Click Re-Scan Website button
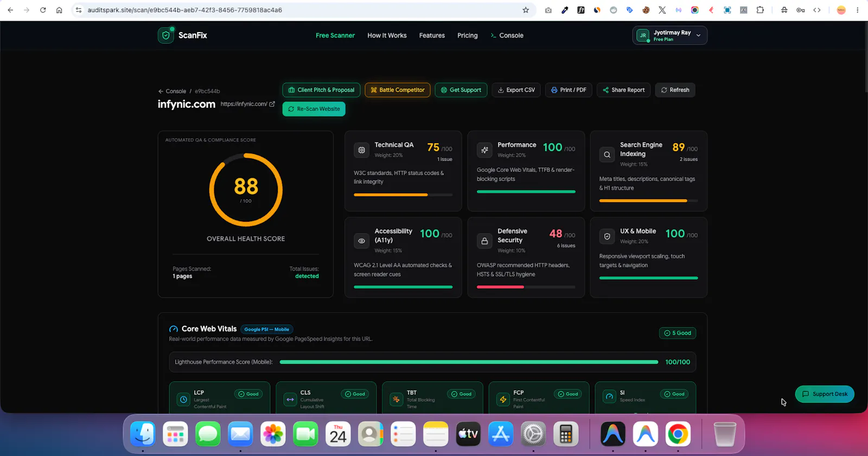This screenshot has width=868, height=456. click(x=314, y=109)
